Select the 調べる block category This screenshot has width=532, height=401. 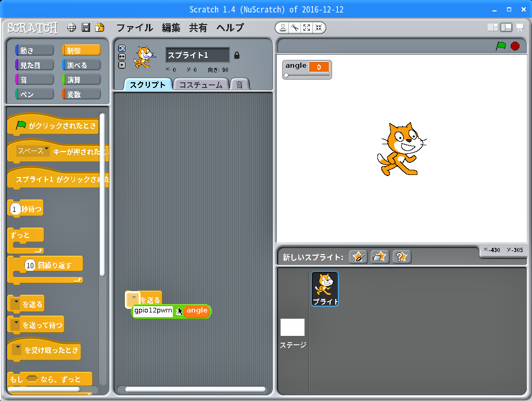pos(81,65)
